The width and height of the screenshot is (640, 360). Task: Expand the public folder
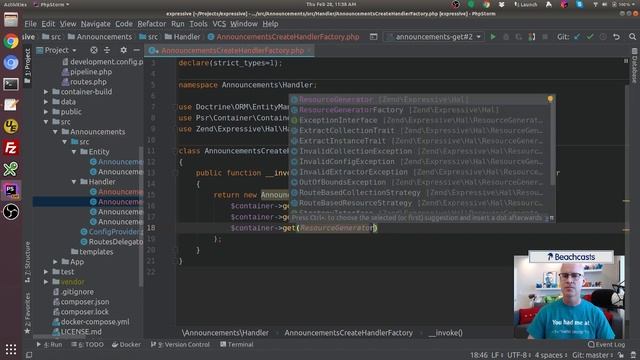pos(46,112)
